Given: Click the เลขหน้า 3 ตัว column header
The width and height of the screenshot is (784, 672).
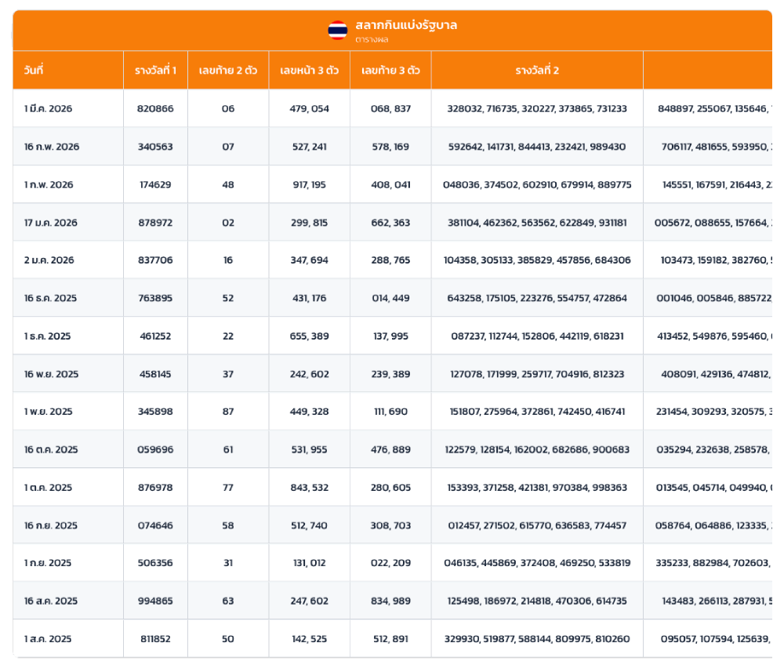Looking at the screenshot, I should [309, 71].
